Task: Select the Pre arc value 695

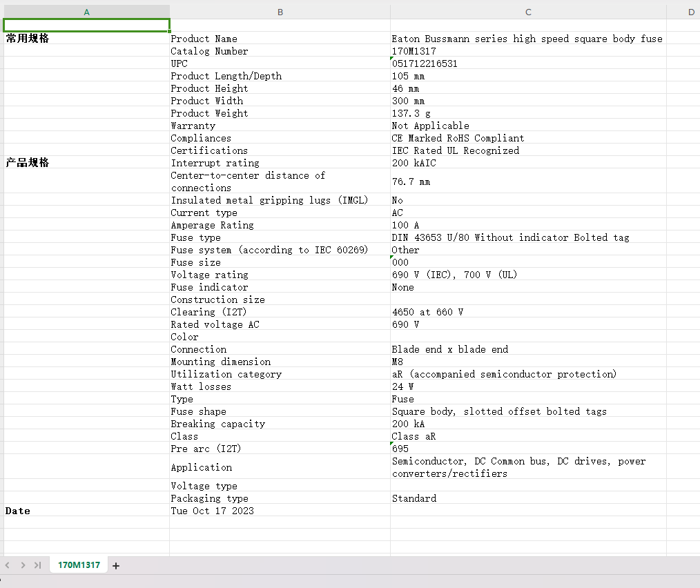Action: (x=528, y=449)
